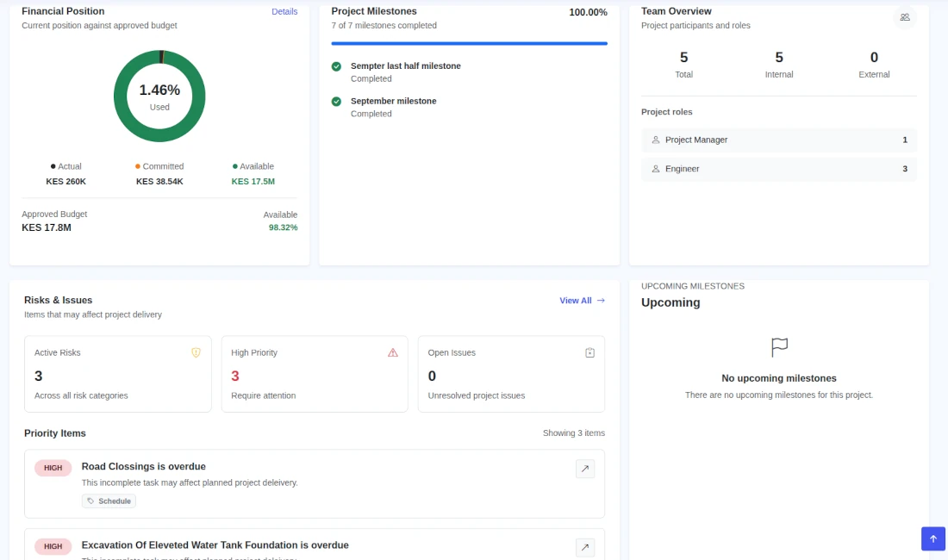Viewport: 948px width, 560px height.
Task: Click the 'KES 17.5M' available value
Action: [x=253, y=181]
